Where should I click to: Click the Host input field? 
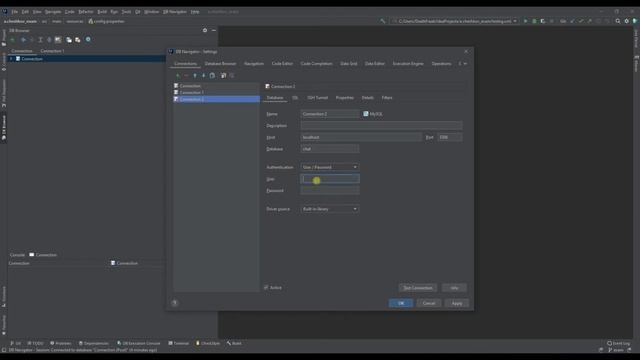(x=361, y=137)
